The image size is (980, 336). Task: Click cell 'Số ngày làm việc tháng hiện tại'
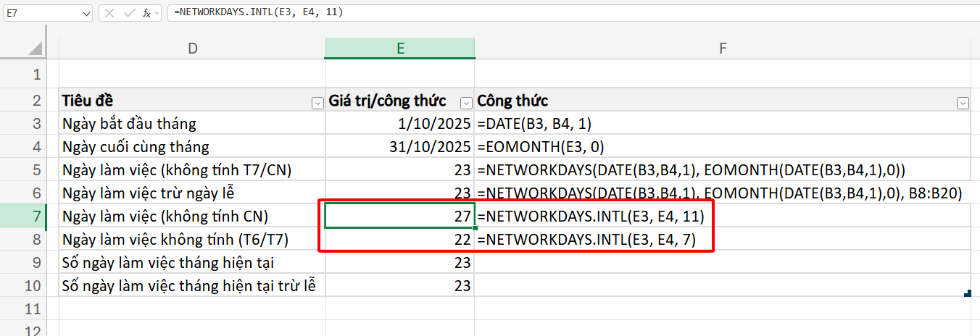192,262
